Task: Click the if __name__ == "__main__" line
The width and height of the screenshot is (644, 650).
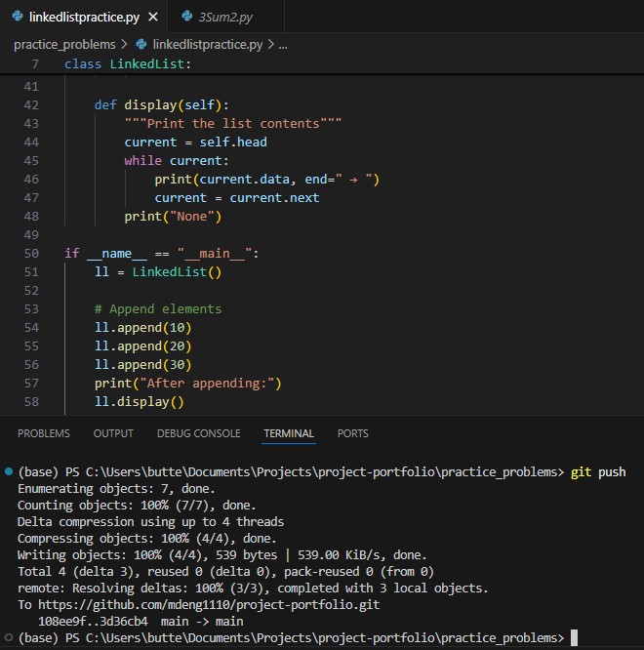Action: (x=162, y=254)
